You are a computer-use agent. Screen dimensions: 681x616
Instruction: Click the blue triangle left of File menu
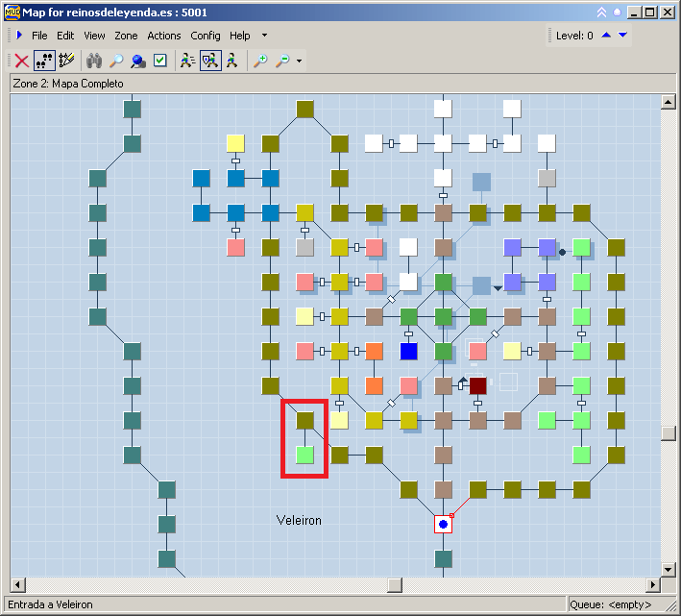point(19,36)
